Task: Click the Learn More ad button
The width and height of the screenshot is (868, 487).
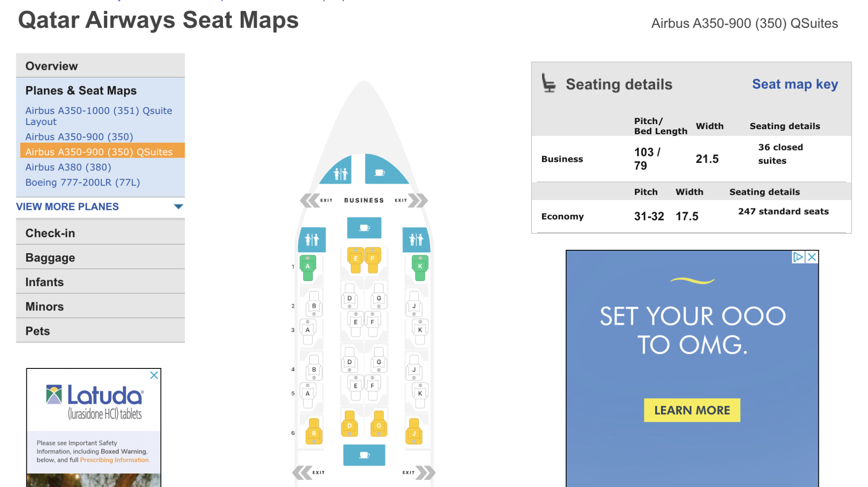Action: click(692, 410)
